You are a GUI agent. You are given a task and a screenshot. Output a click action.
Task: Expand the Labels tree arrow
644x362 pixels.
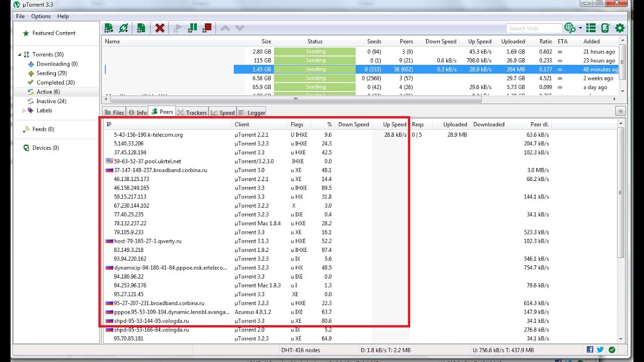pos(24,111)
